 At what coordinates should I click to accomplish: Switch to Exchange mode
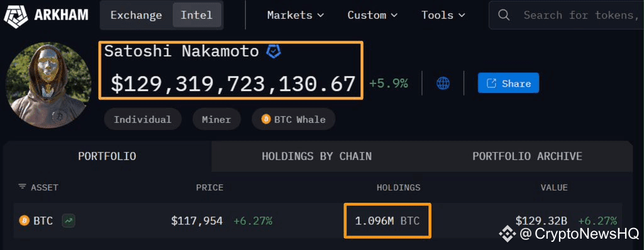point(136,15)
